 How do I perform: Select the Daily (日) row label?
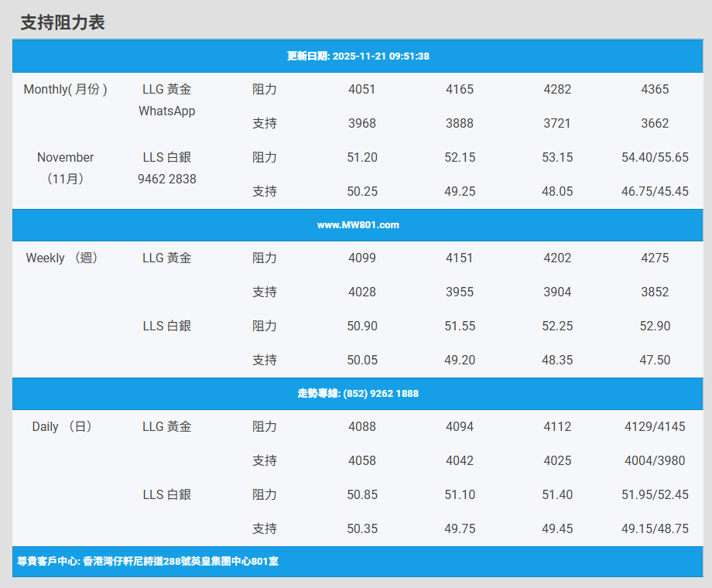[63, 427]
